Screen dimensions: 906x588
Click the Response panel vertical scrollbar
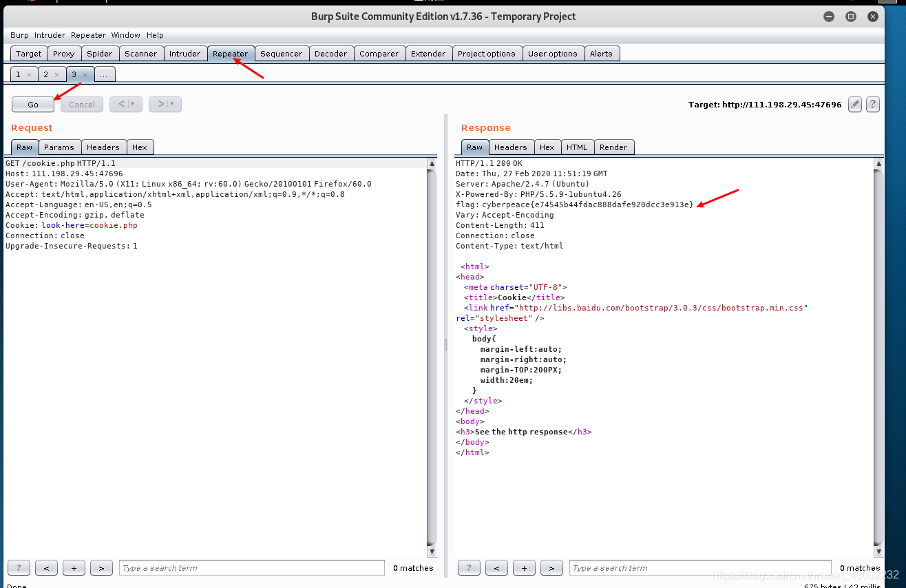click(878, 357)
